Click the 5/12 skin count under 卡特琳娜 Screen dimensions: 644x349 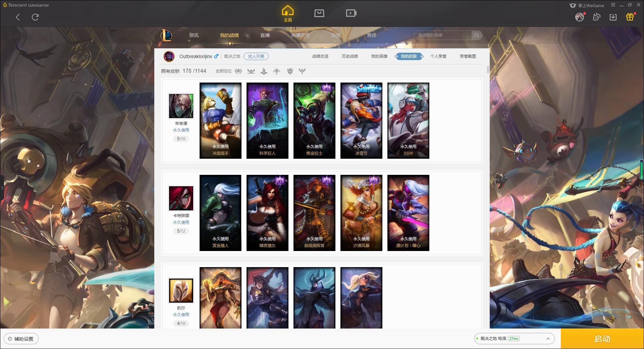coord(181,231)
